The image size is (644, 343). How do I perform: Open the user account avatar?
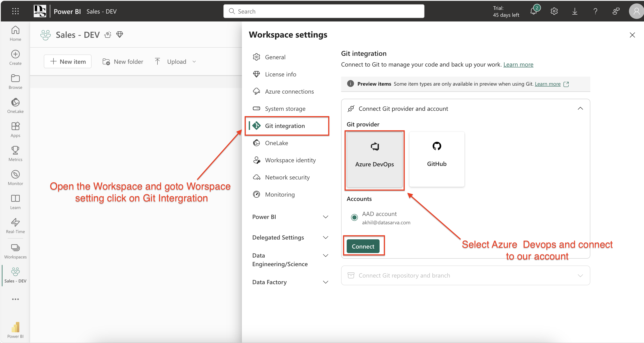point(636,11)
